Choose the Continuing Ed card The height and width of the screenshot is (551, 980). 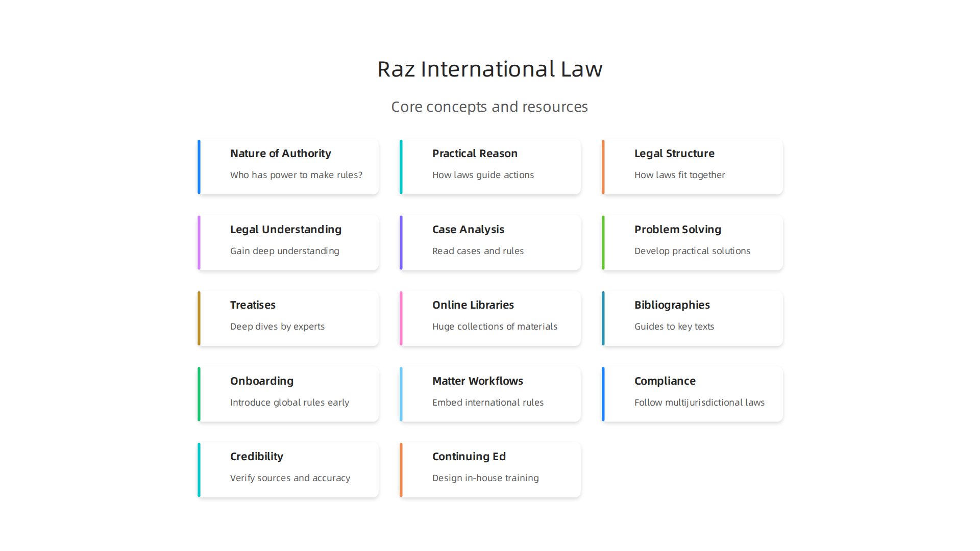coord(490,470)
